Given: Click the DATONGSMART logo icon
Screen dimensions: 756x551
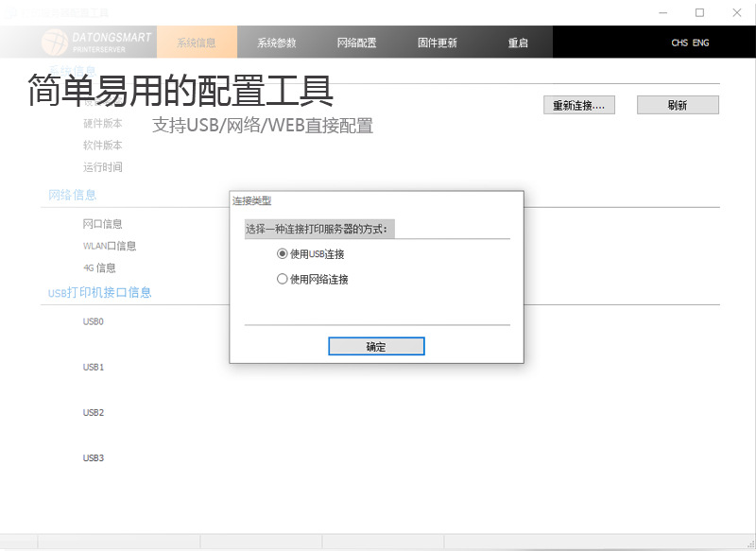Looking at the screenshot, I should click(57, 43).
